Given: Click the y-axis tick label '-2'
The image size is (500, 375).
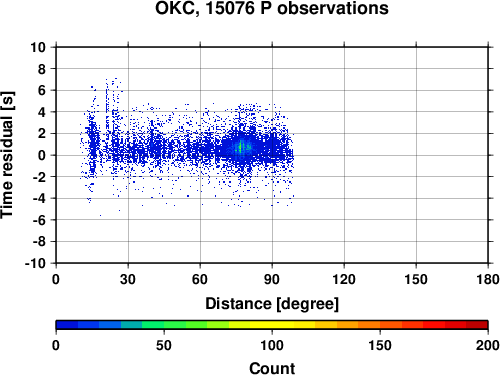Looking at the screenshot, I should (x=39, y=177).
